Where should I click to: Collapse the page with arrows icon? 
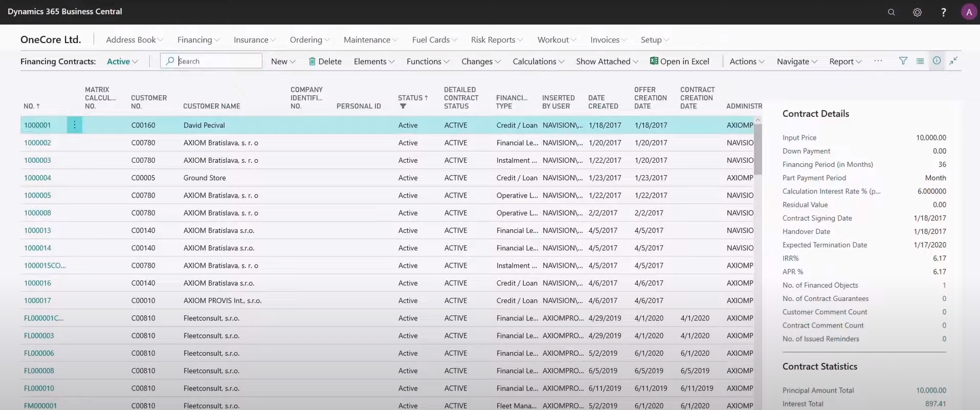[953, 61]
